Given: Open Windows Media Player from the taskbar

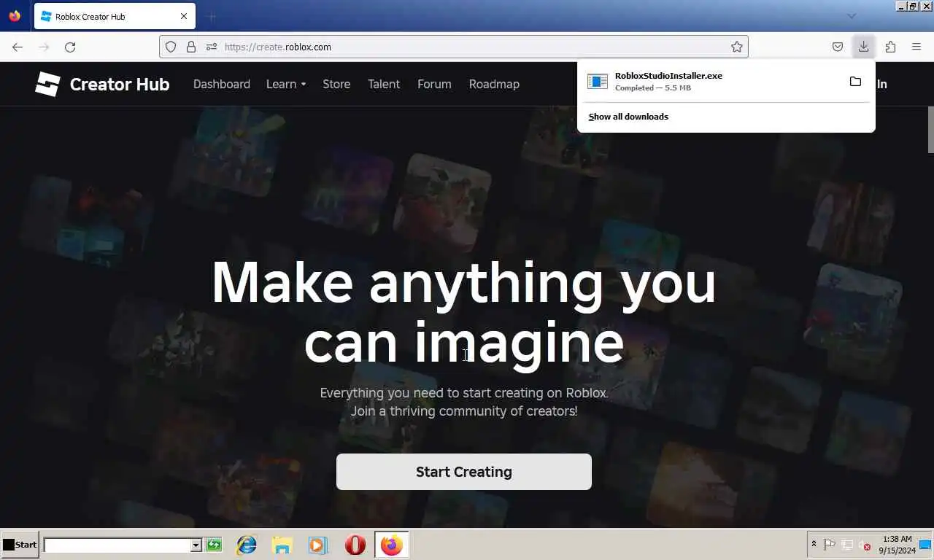Looking at the screenshot, I should (317, 545).
